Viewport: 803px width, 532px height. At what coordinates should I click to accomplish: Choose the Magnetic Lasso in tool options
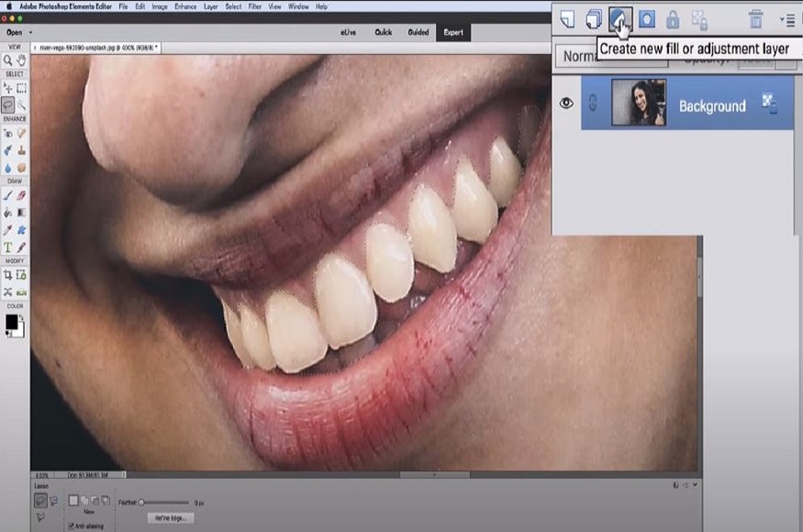pos(54,500)
